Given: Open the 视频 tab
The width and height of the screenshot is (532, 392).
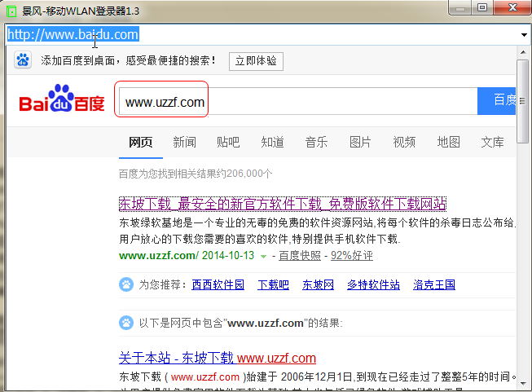Looking at the screenshot, I should pyautogui.click(x=404, y=142).
